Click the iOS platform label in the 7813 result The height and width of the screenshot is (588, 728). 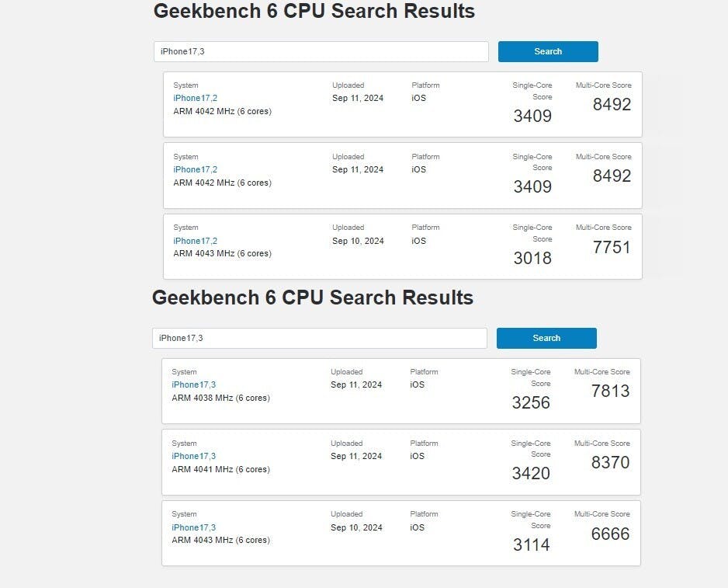point(417,384)
